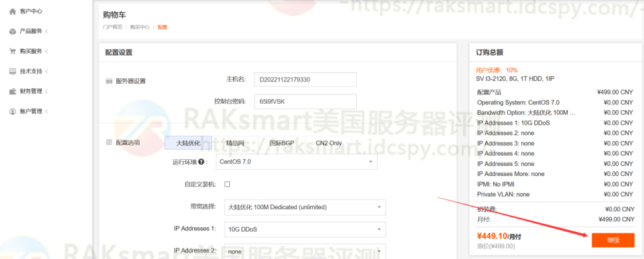Click the 产品服务 cube icon
Image resolution: width=644 pixels, height=259 pixels.
(13, 32)
